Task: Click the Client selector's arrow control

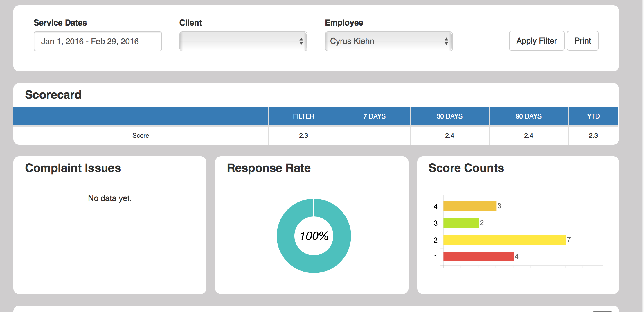Action: point(301,41)
